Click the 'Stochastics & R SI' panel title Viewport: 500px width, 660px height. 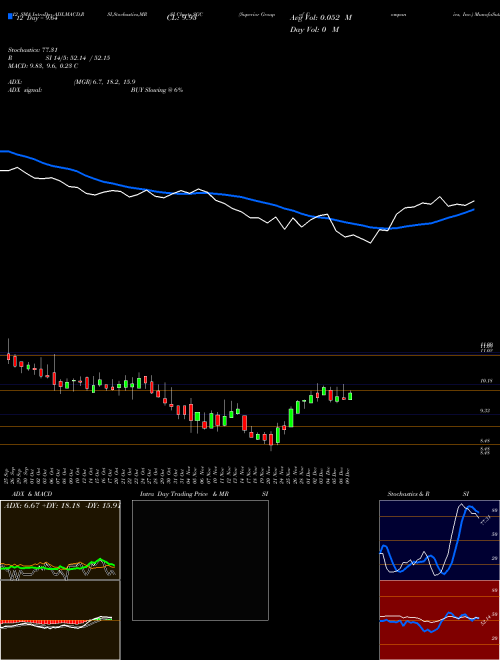[428, 494]
